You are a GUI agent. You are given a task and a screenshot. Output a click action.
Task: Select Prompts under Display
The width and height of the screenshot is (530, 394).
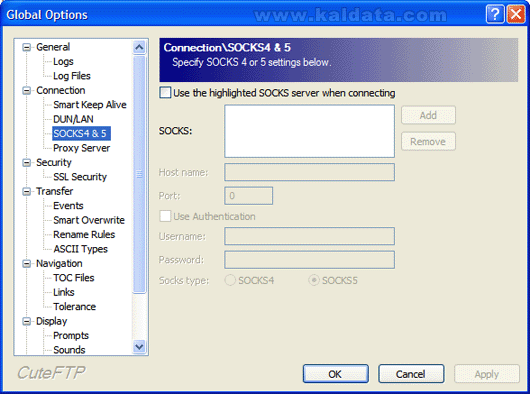pos(71,336)
